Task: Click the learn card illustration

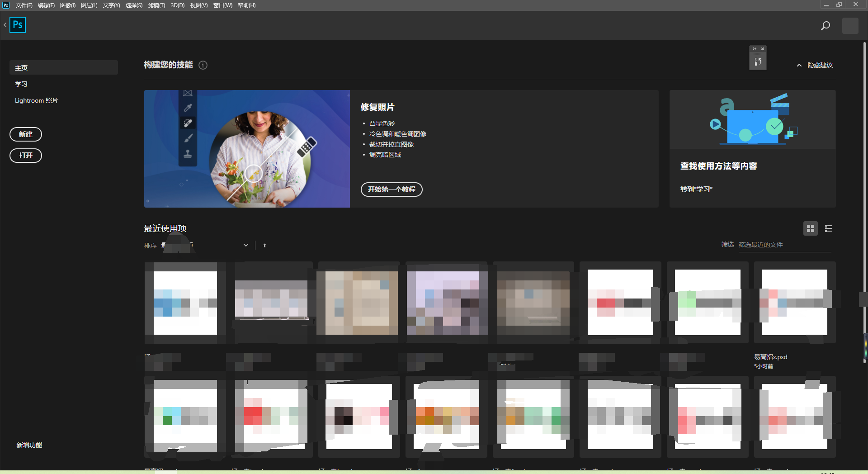Action: tap(753, 119)
